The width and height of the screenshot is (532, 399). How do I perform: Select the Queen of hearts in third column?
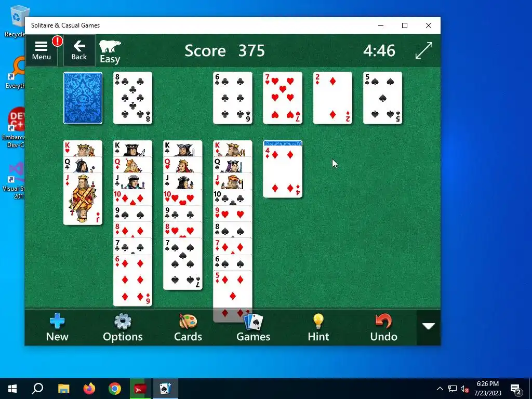(183, 165)
